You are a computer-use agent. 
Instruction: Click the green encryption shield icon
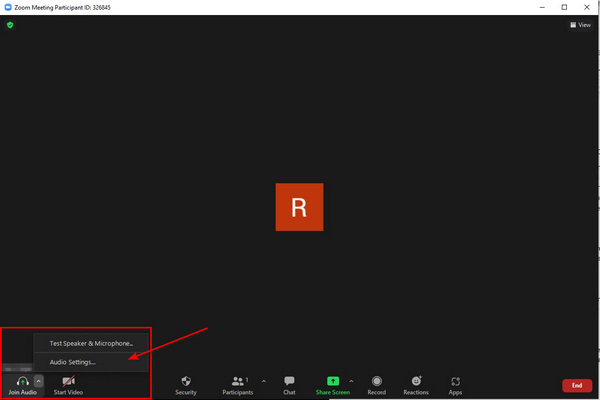(x=10, y=25)
